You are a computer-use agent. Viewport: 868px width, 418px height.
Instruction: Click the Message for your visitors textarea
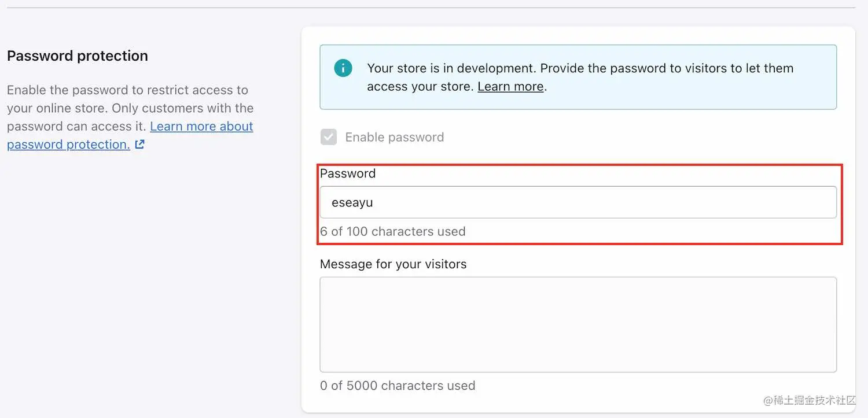[x=578, y=324]
